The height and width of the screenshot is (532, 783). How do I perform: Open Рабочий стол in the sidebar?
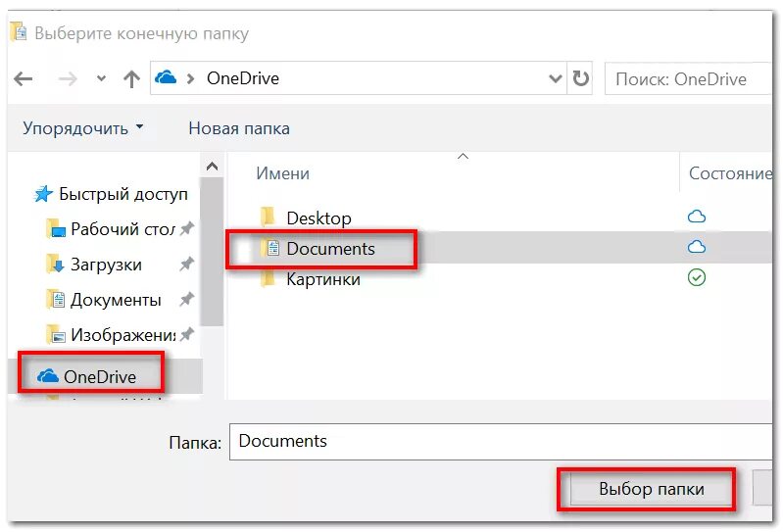122,229
